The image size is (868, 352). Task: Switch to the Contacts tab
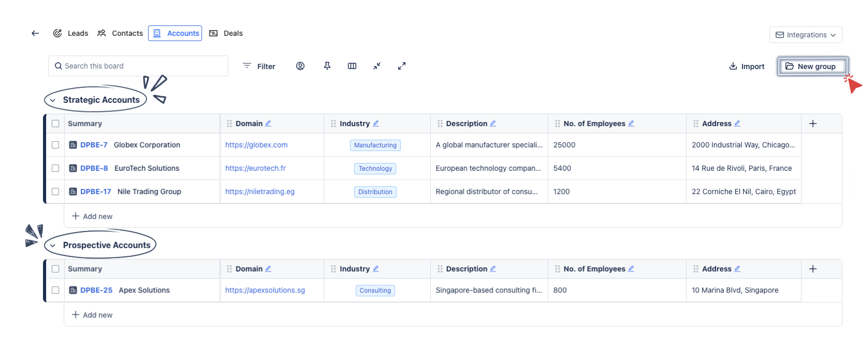[120, 33]
